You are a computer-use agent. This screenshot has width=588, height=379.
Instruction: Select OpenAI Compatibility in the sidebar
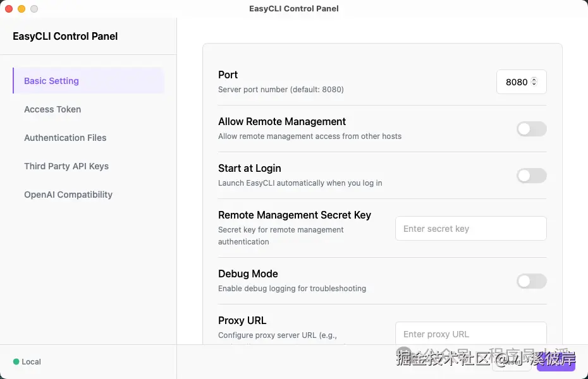[68, 195]
